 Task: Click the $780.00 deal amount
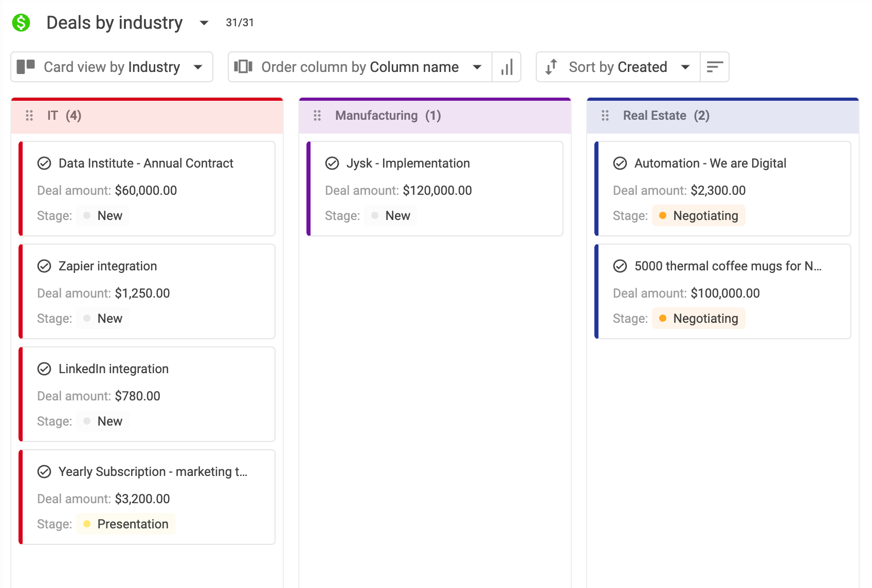138,396
